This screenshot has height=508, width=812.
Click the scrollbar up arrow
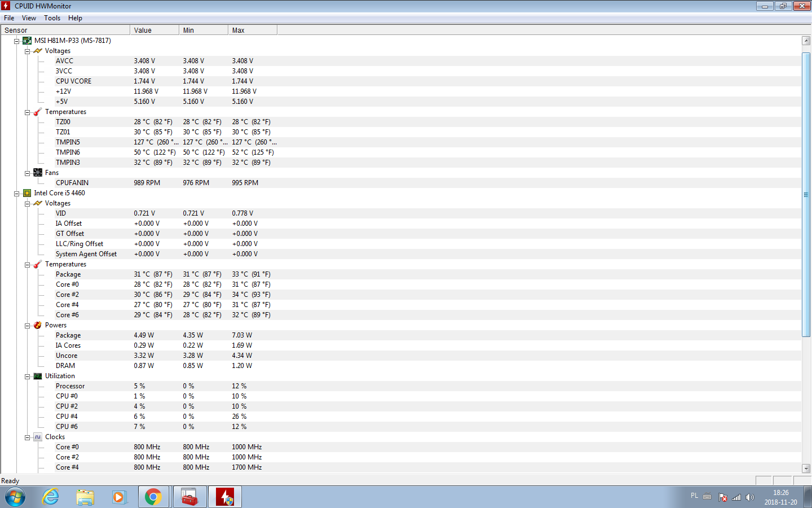[x=806, y=41]
